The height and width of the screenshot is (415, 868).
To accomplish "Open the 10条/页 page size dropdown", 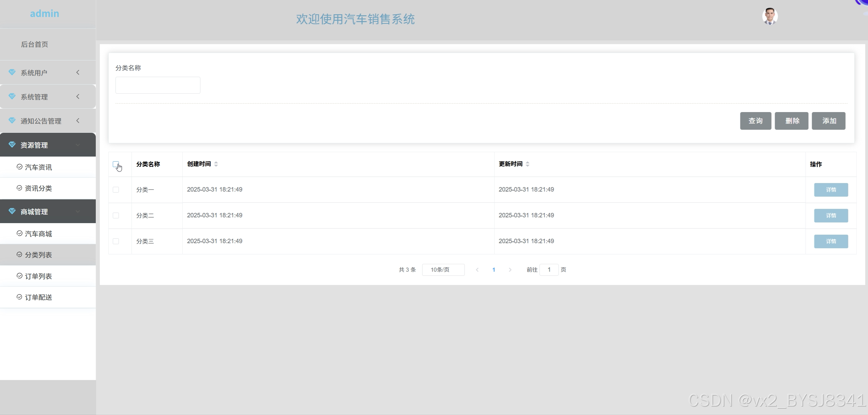I will [443, 270].
